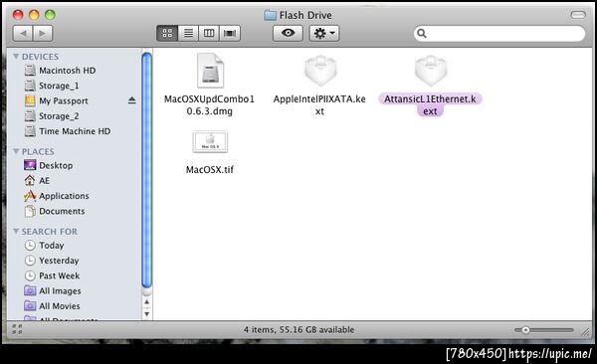Viewport: 597px width, 364px height.
Task: Click the home house icon next to AE
Action: click(30, 180)
